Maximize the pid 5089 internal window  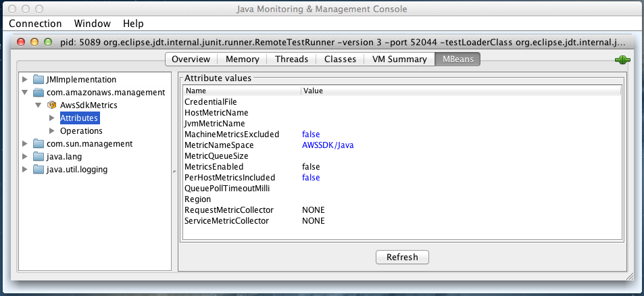pyautogui.click(x=48, y=42)
